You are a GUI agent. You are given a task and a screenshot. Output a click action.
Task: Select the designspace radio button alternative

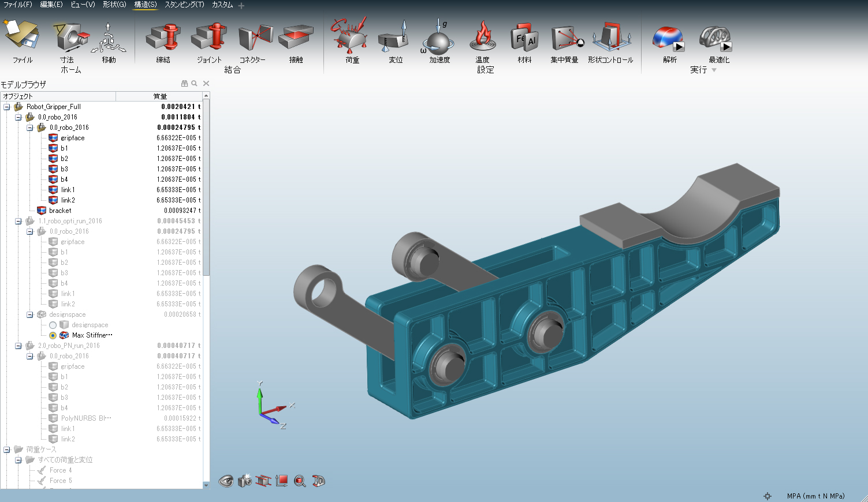pos(53,325)
